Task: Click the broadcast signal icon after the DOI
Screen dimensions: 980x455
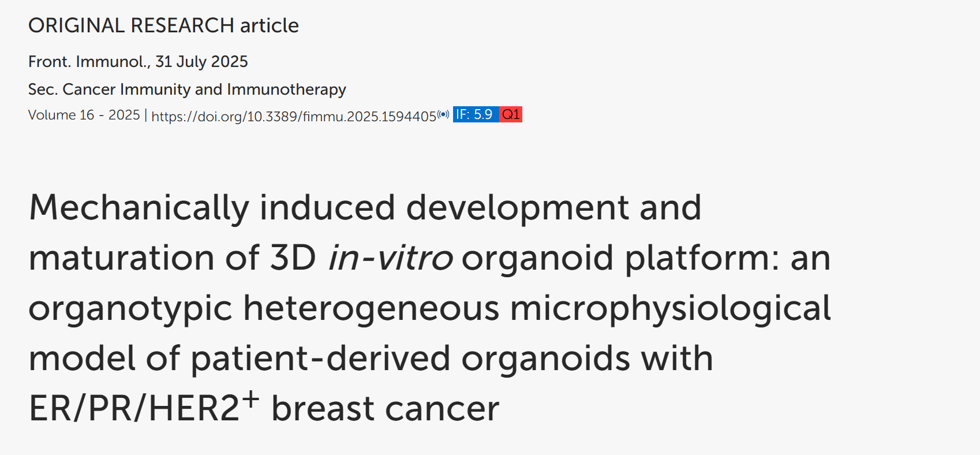Action: click(443, 114)
